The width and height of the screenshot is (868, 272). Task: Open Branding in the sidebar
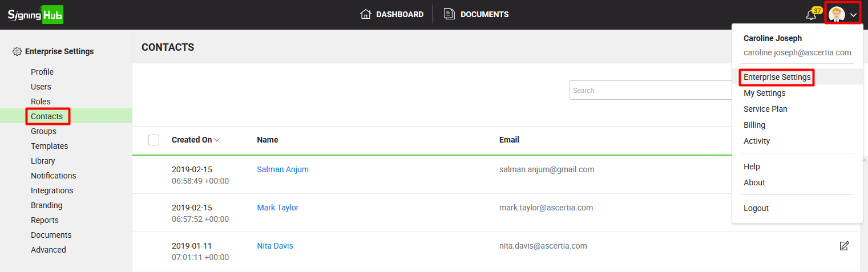pyautogui.click(x=47, y=205)
